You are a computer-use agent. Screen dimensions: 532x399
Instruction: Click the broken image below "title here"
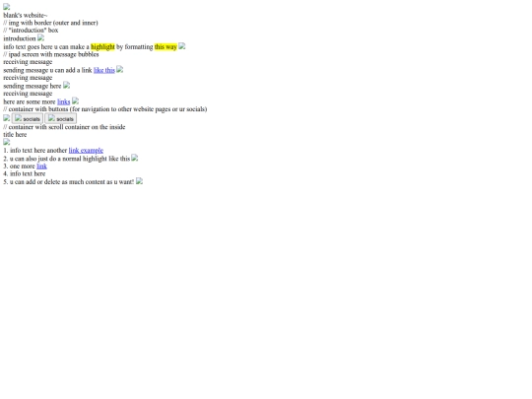tap(7, 142)
